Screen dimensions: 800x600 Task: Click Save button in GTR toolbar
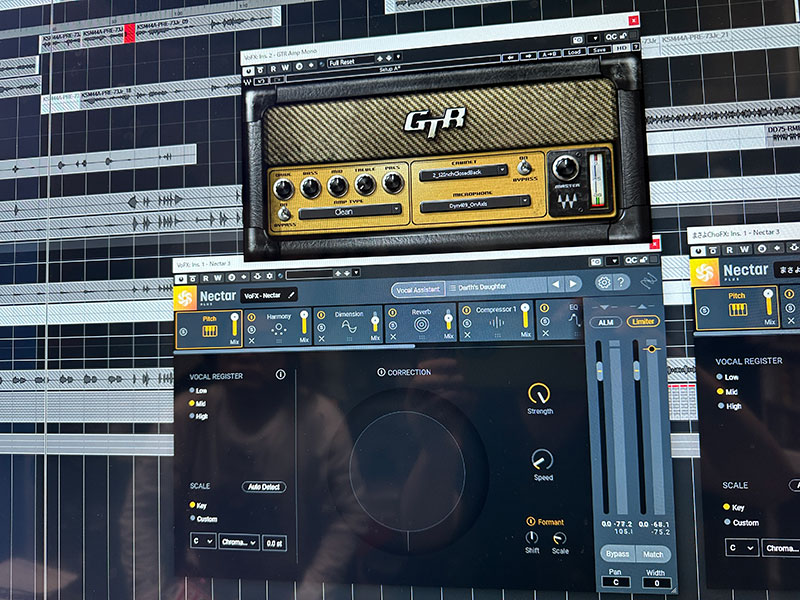pos(599,50)
